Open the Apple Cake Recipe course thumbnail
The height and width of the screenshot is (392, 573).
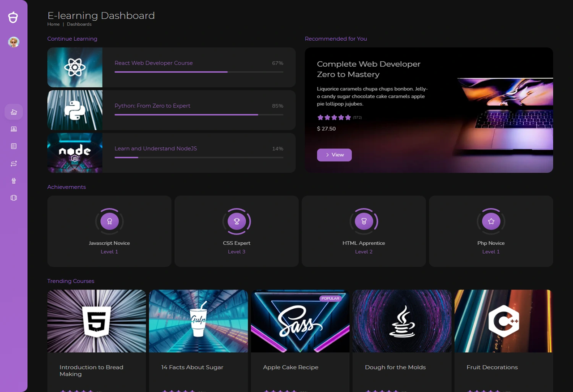299,321
